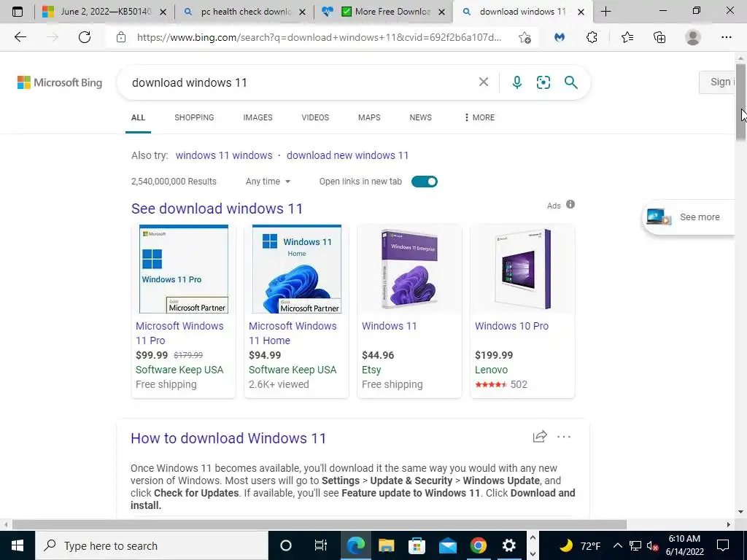The width and height of the screenshot is (747, 560).
Task: Switch to MAPS results tab
Action: coord(369,117)
